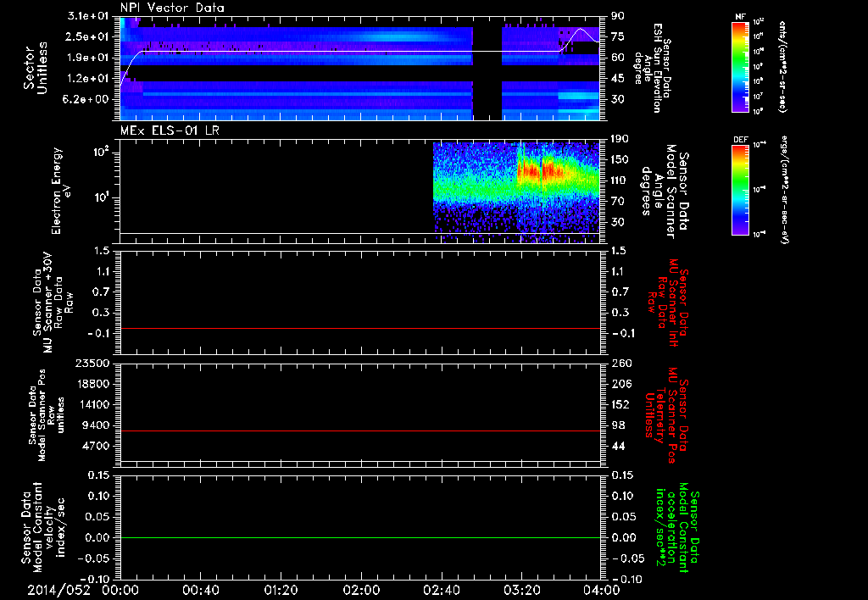Click the Electron Energy eV axis title
Viewport: 868px width, 600px height.
(x=62, y=191)
